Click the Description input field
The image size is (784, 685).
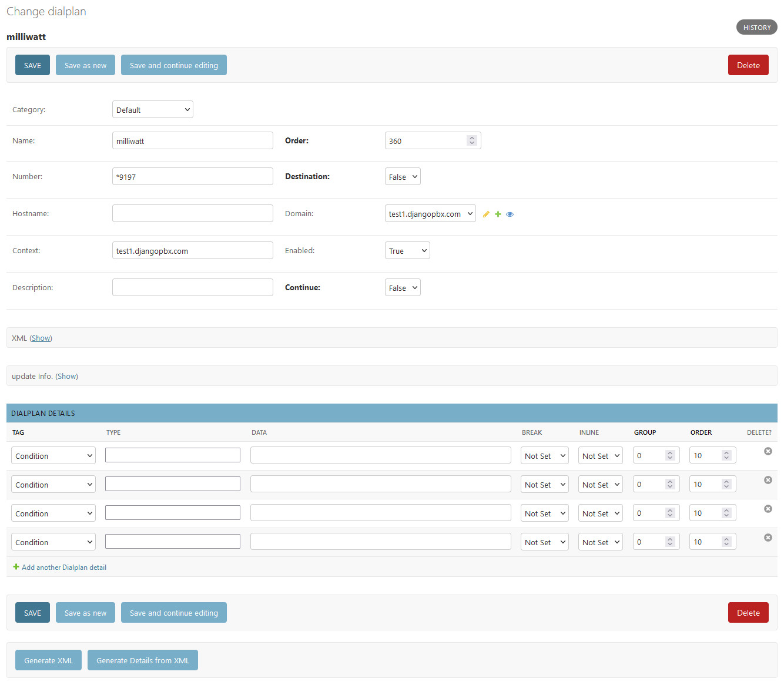click(x=192, y=288)
